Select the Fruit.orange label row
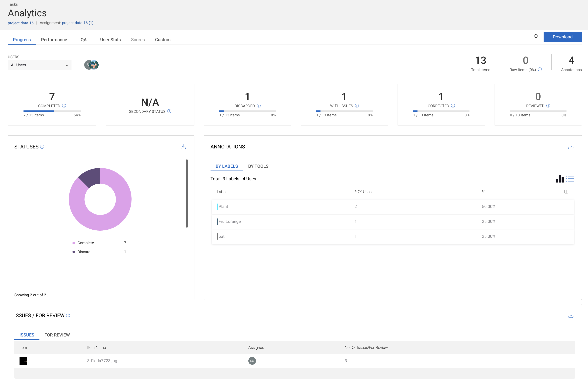This screenshot has height=390, width=588. point(393,221)
